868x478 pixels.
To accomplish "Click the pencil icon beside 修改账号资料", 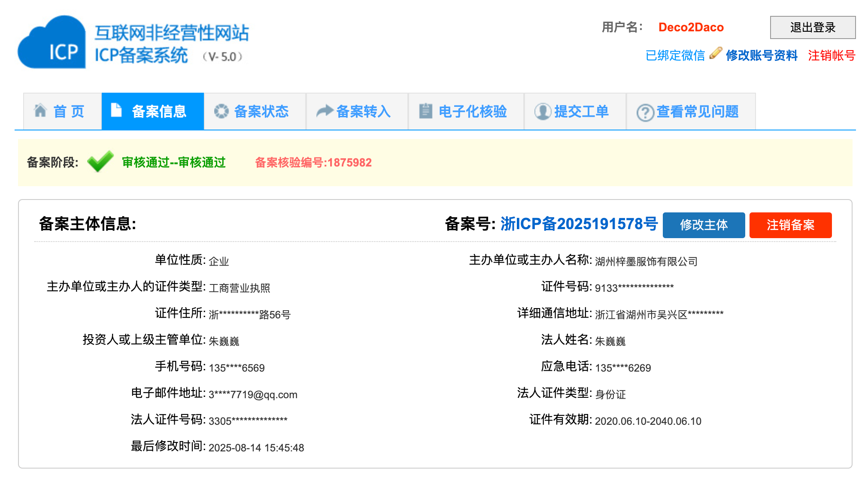I will click(x=716, y=53).
